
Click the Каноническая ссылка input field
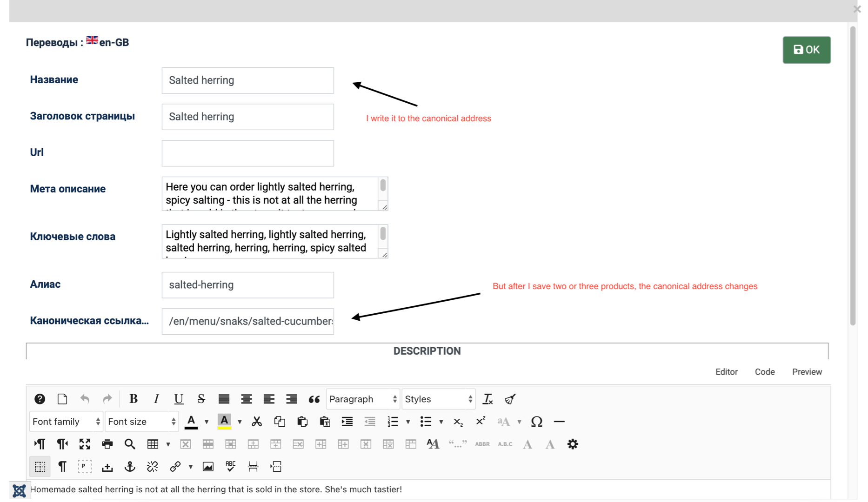(x=248, y=321)
